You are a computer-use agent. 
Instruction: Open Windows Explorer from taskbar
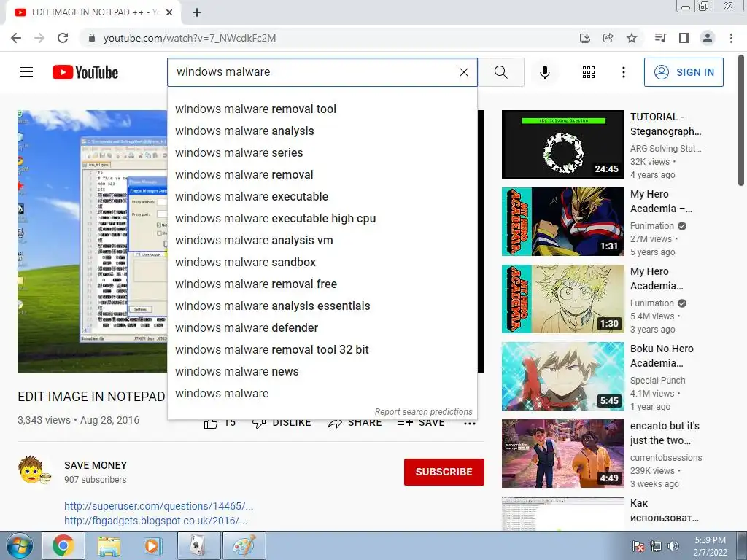coord(109,545)
